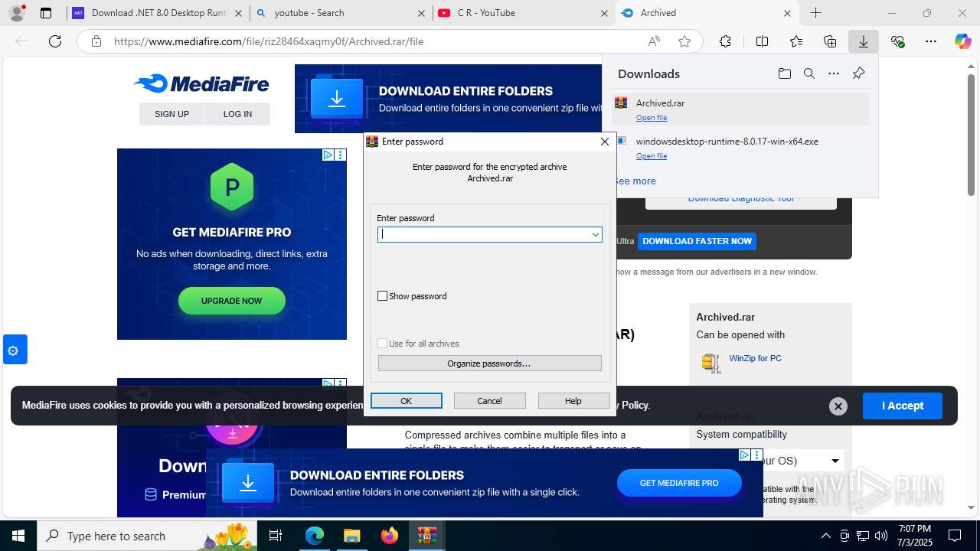This screenshot has width=980, height=551.
Task: Close the youtube - Search tab
Action: (x=421, y=13)
